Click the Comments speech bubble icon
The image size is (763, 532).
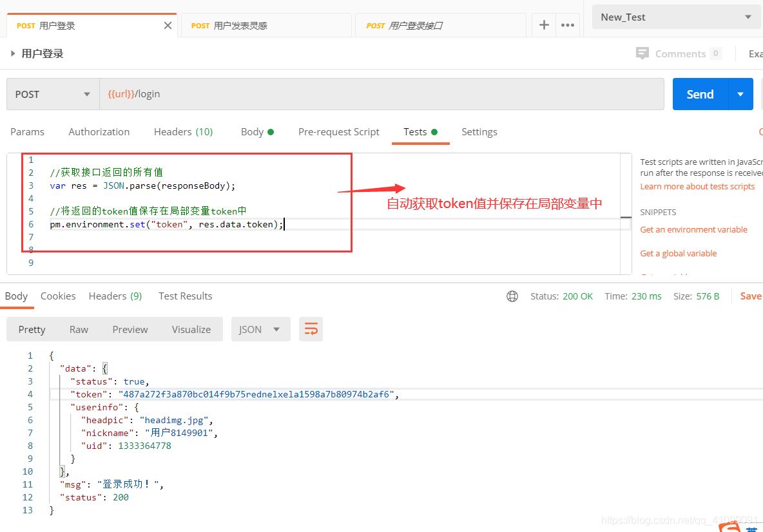pyautogui.click(x=642, y=53)
